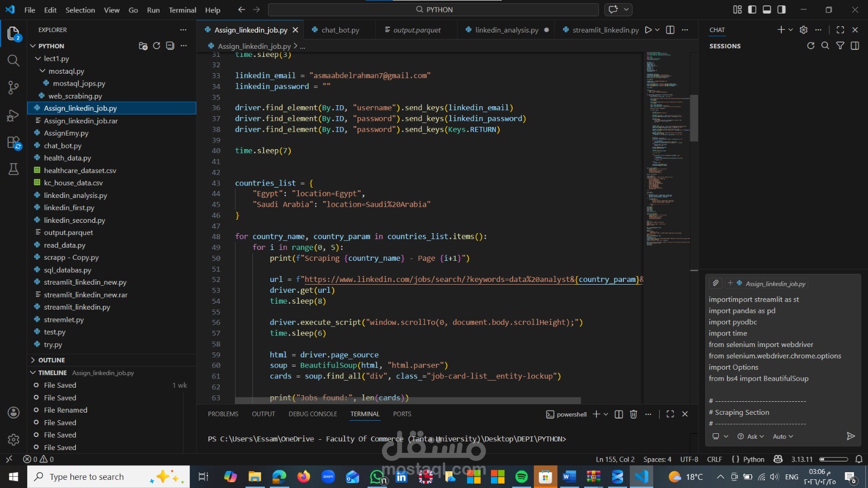Viewport: 868px width, 488px height.
Task: Filter the chat sessions
Action: point(840,46)
